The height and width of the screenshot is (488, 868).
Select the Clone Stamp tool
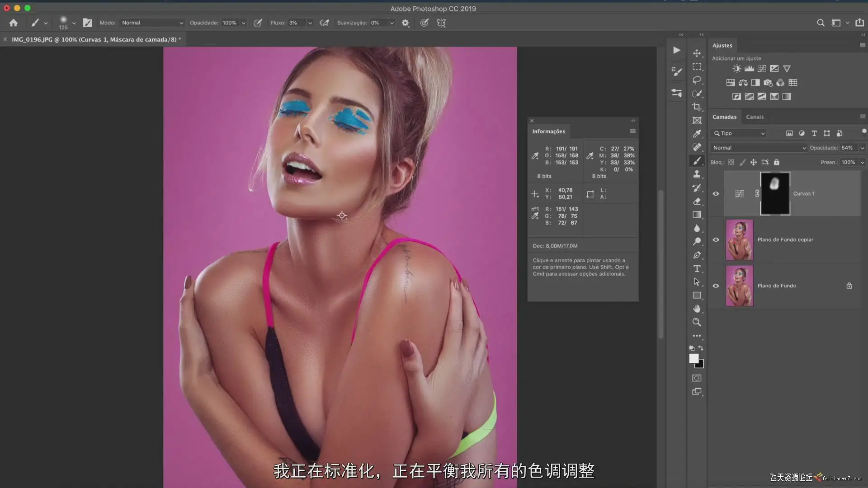(x=697, y=174)
